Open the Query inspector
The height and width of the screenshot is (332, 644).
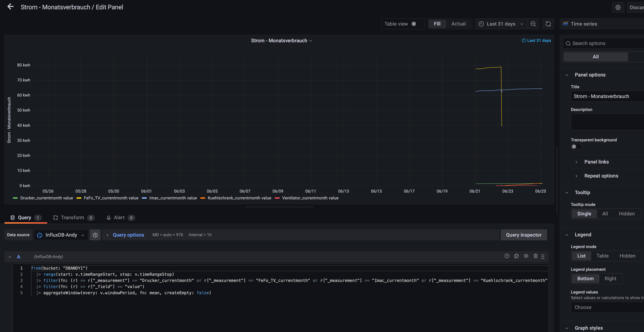[x=523, y=235]
